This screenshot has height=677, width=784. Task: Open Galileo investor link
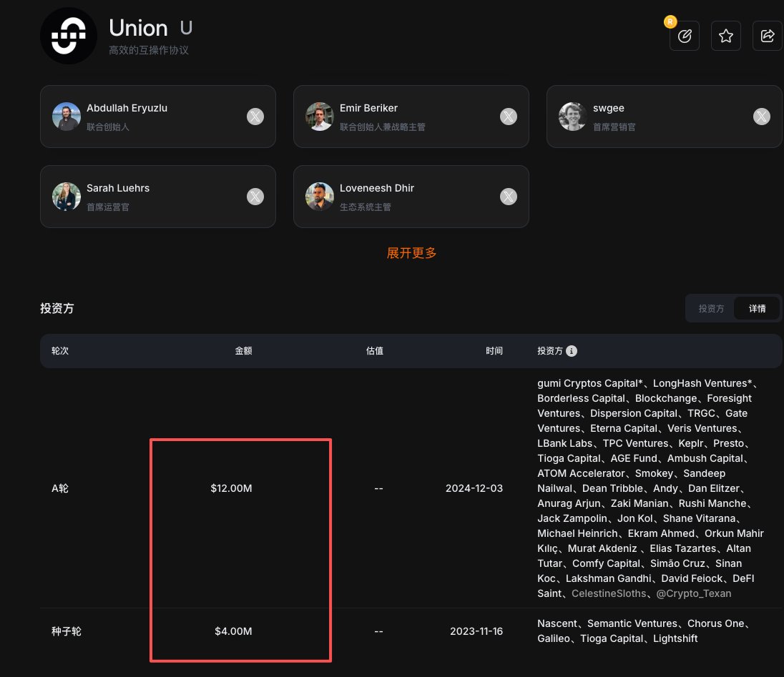(554, 638)
